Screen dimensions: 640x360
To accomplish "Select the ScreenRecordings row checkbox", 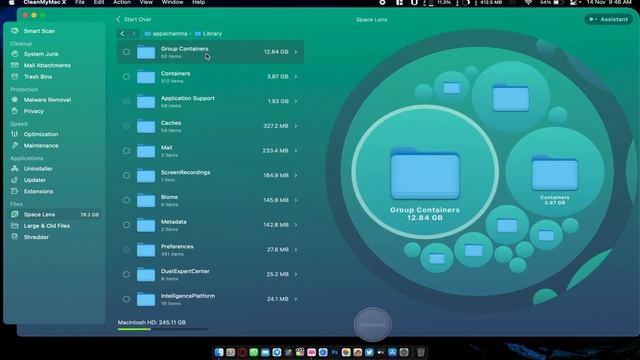I will click(127, 176).
